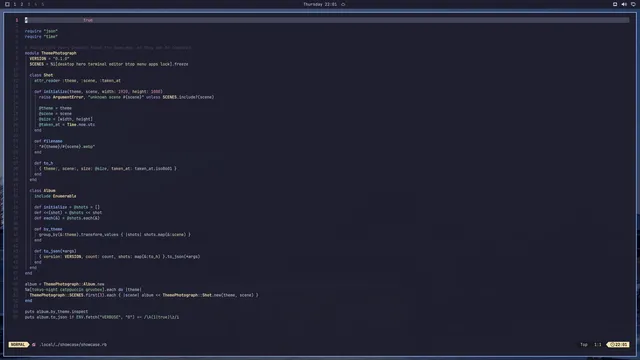Click the %w[tokyo-night catppuccin gruvbox] line
Viewport: 640px width, 360px height.
83,290
